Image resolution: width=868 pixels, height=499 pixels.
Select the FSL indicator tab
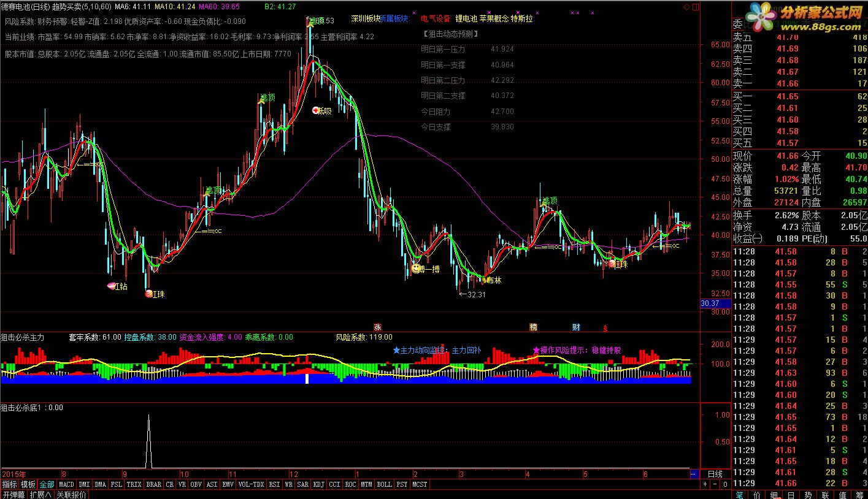pyautogui.click(x=117, y=484)
